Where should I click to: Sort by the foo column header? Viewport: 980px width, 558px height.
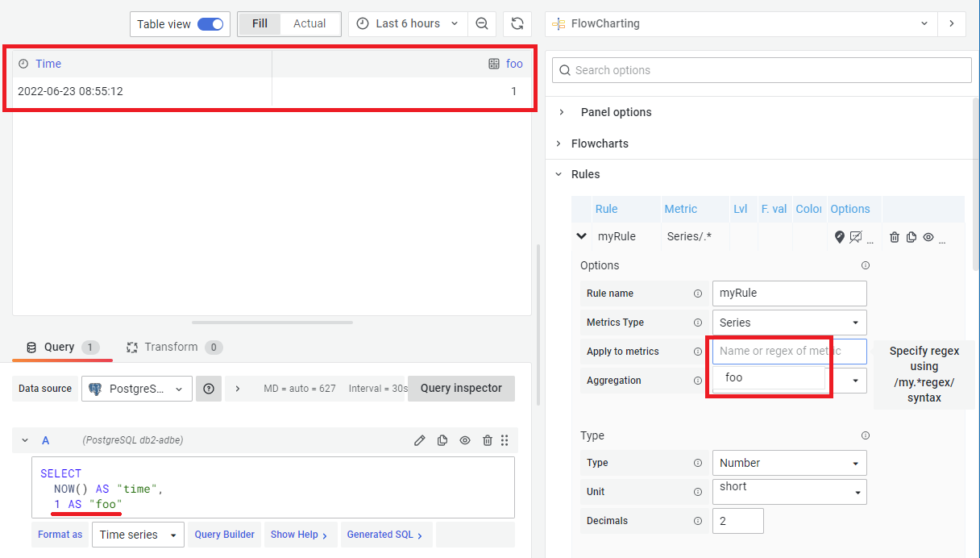click(x=514, y=64)
